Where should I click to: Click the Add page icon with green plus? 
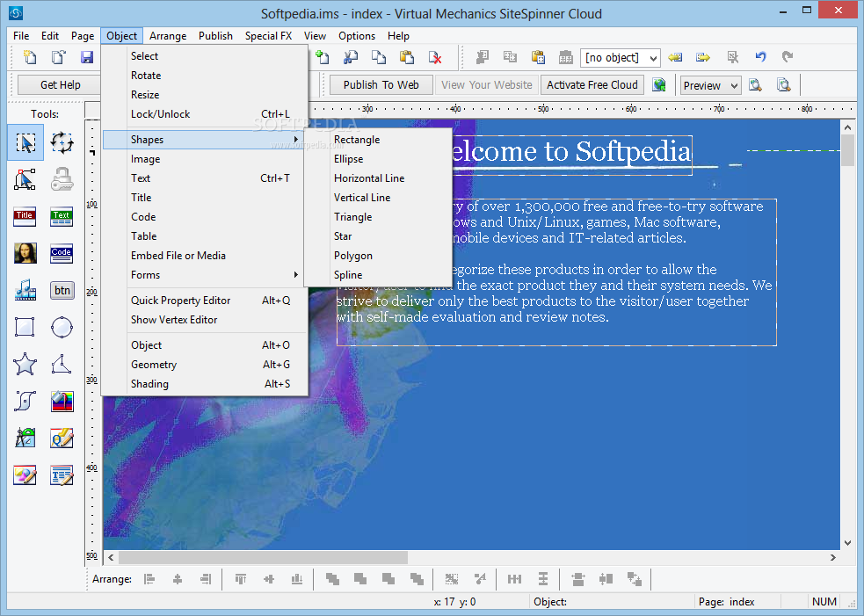(323, 57)
